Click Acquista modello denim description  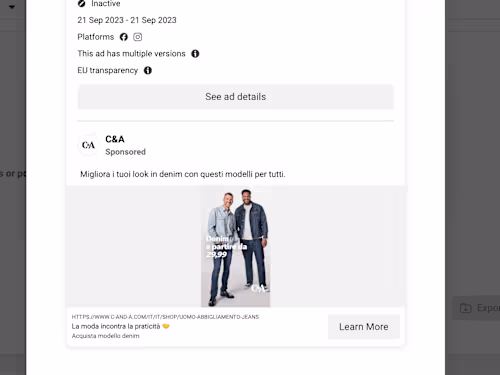coord(105,336)
